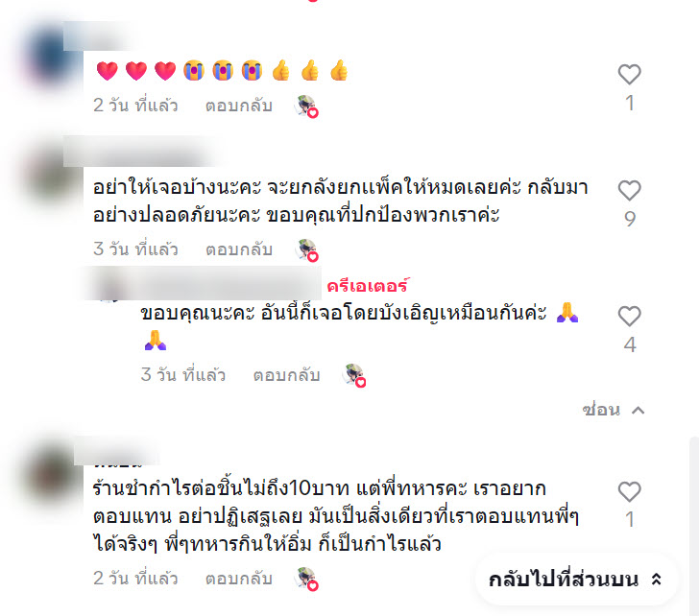Screen dimensions: 699x616
Task: Like the creator's reply with 4 likes
Action: [629, 317]
